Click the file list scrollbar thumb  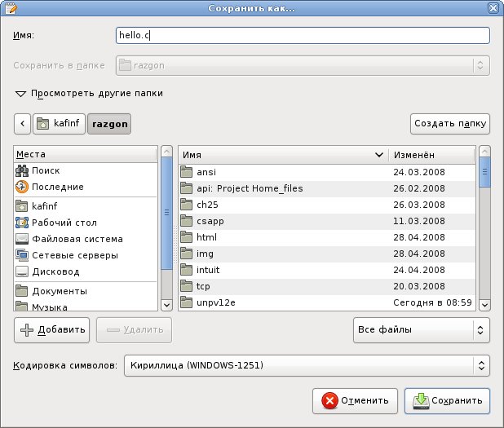[x=484, y=172]
